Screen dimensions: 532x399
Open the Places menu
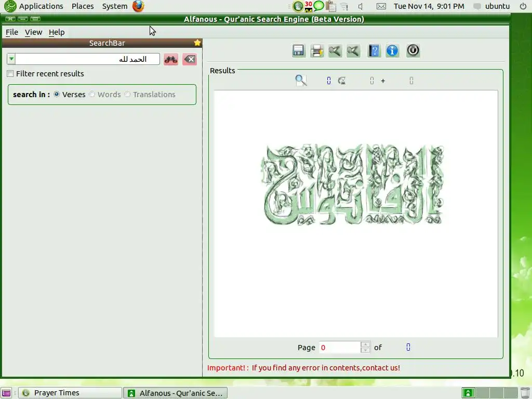pos(83,6)
